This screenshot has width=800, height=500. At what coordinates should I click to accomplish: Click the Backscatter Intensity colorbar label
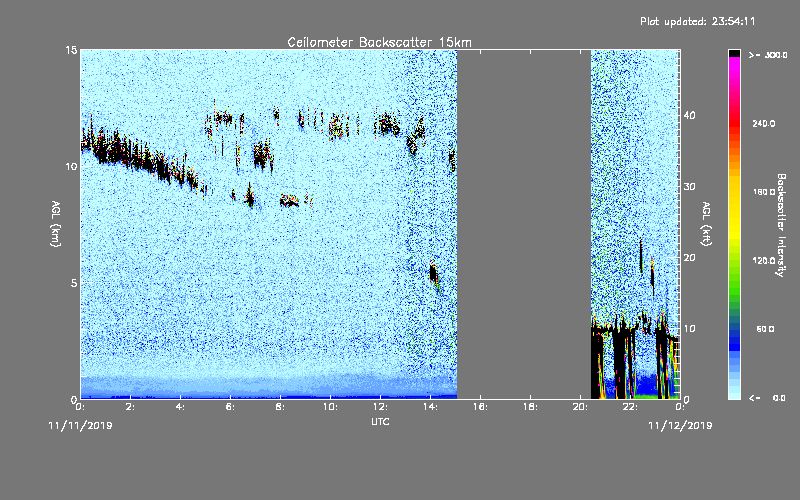781,225
